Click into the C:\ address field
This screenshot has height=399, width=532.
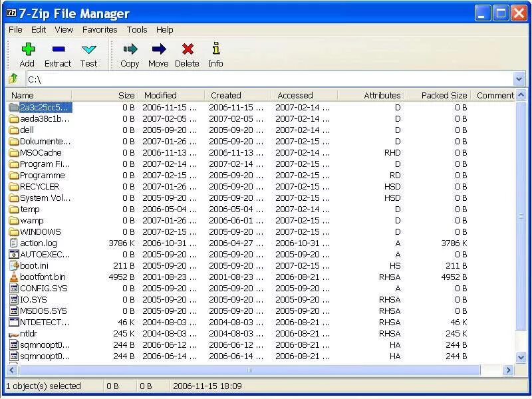270,79
